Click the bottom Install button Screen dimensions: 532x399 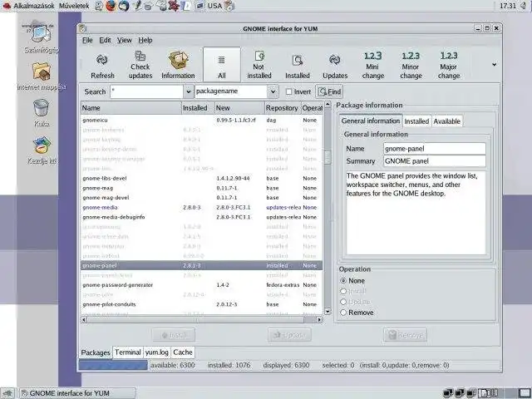coord(174,335)
